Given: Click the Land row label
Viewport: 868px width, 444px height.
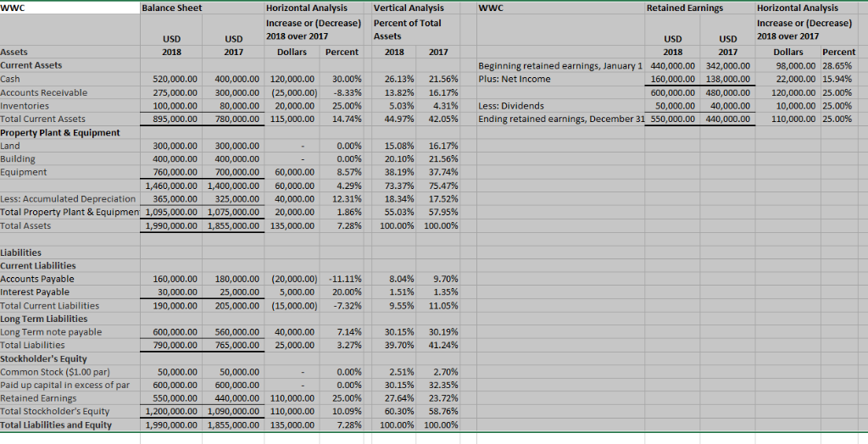Looking at the screenshot, I should 10,146.
